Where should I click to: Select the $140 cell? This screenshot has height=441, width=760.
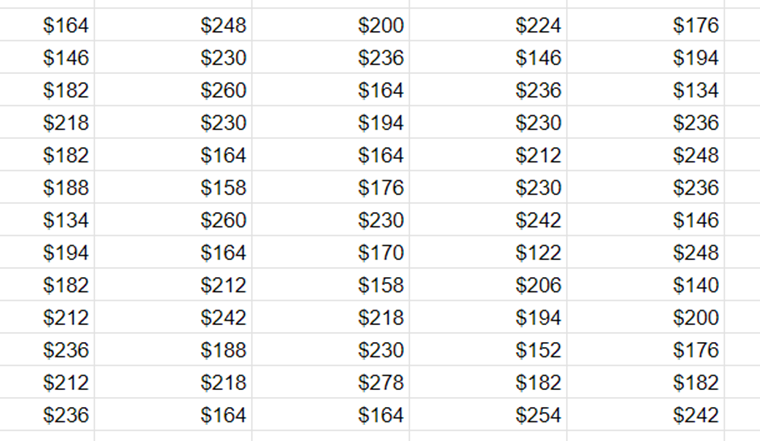pyautogui.click(x=646, y=284)
